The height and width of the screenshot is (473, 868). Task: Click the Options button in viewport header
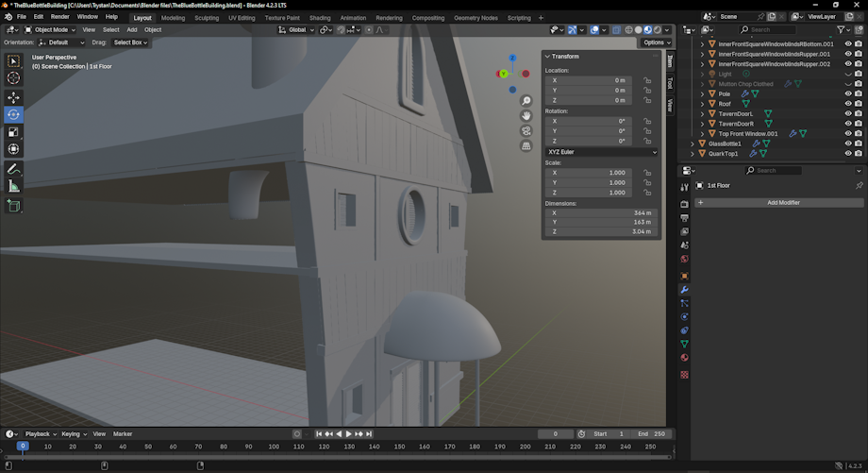pos(656,42)
